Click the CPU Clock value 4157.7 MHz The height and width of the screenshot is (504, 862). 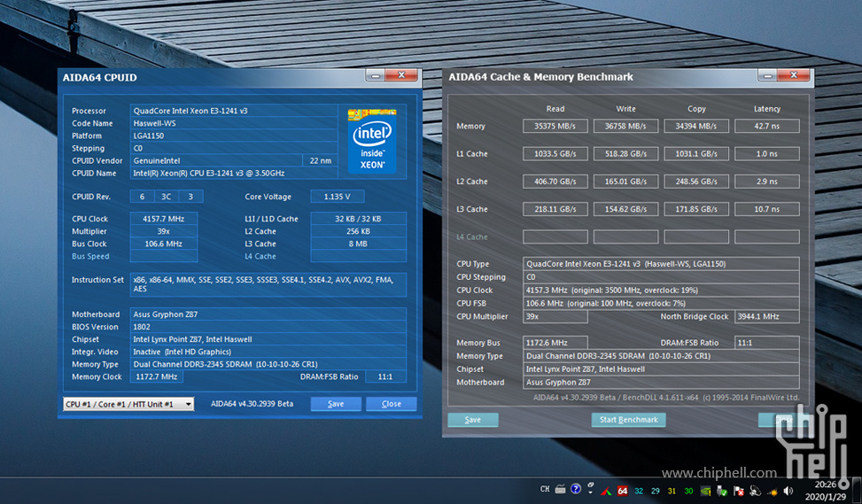click(163, 219)
